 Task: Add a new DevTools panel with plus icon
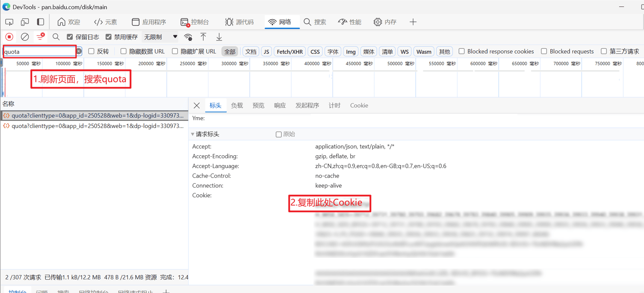[413, 22]
